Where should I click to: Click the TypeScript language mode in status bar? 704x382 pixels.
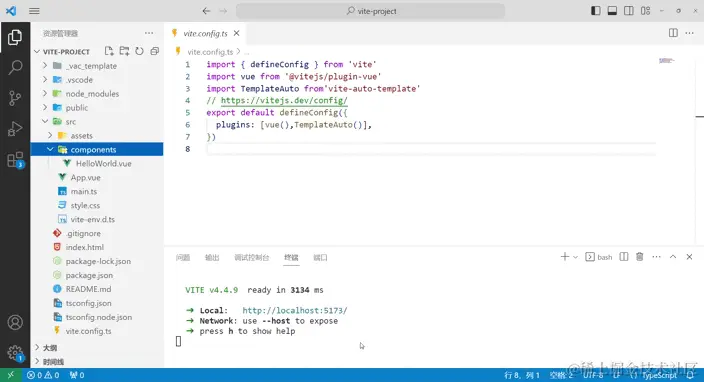(659, 375)
